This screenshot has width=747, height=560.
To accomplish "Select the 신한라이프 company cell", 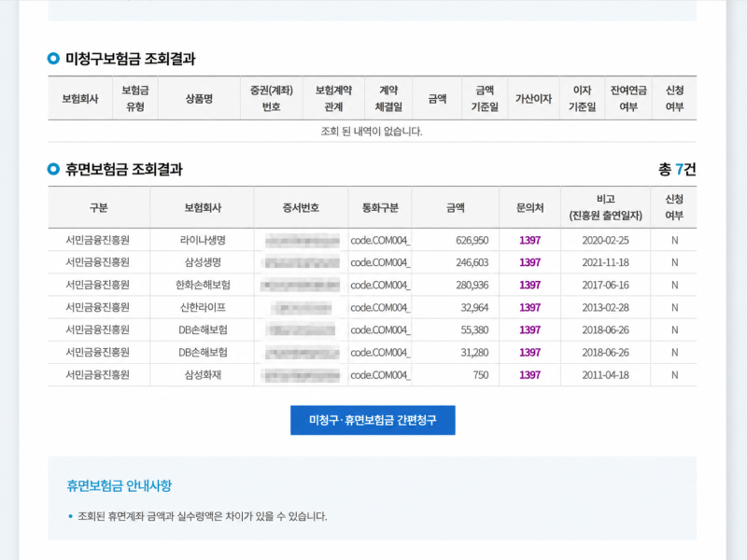I will click(203, 308).
